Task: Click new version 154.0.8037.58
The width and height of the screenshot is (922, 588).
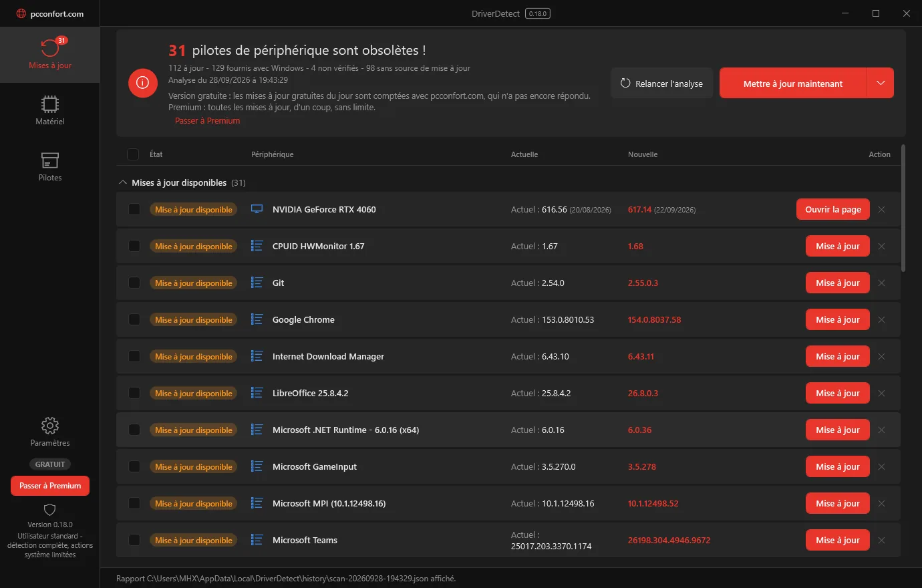Action: (x=654, y=319)
